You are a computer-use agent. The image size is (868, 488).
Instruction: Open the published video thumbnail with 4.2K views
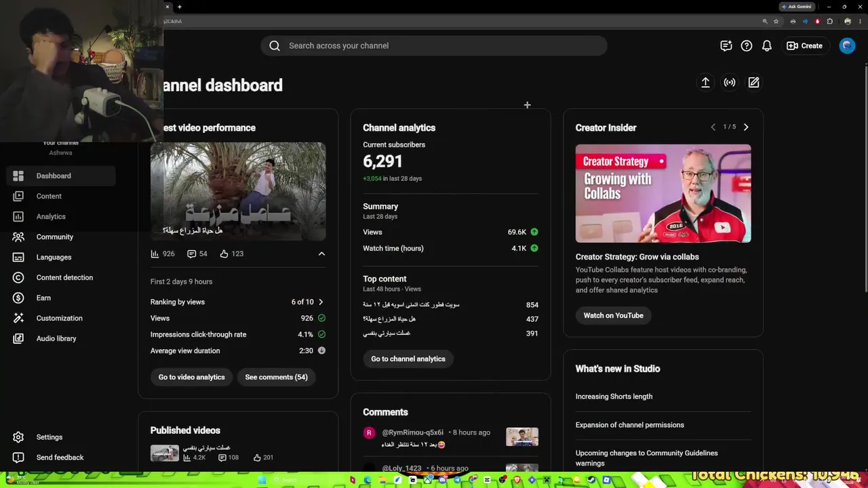tap(165, 453)
